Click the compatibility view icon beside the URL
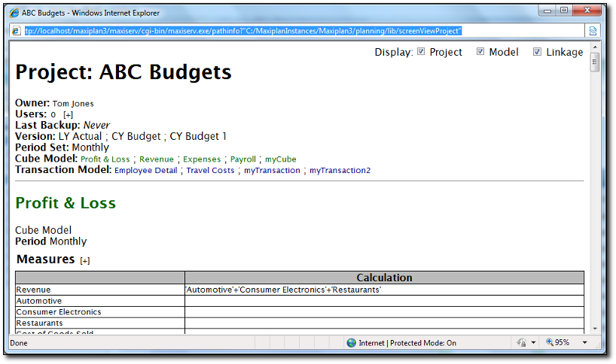Viewport: 616px width, 364px height. coord(593,31)
